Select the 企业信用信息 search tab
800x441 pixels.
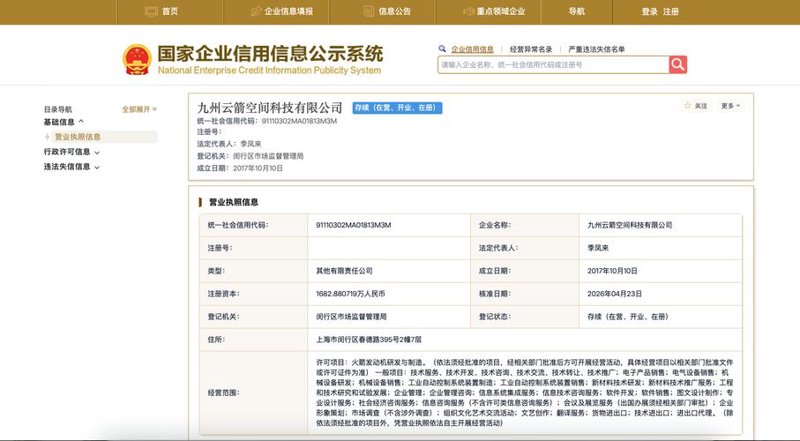pos(472,49)
